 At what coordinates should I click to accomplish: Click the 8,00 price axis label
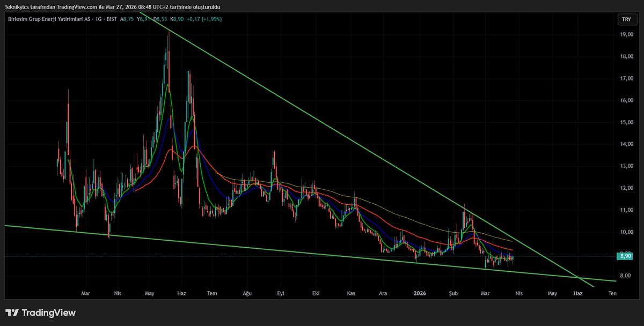pos(626,276)
